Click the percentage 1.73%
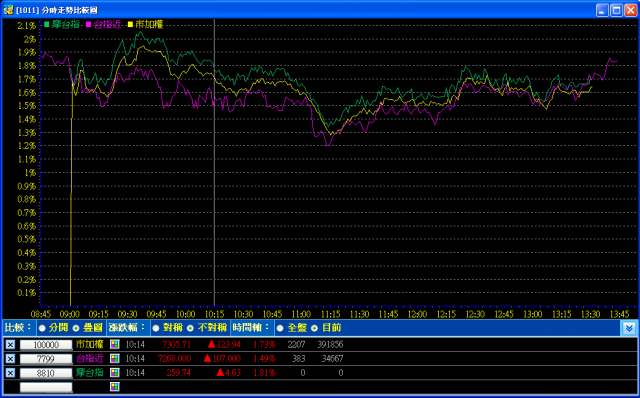 tap(264, 345)
